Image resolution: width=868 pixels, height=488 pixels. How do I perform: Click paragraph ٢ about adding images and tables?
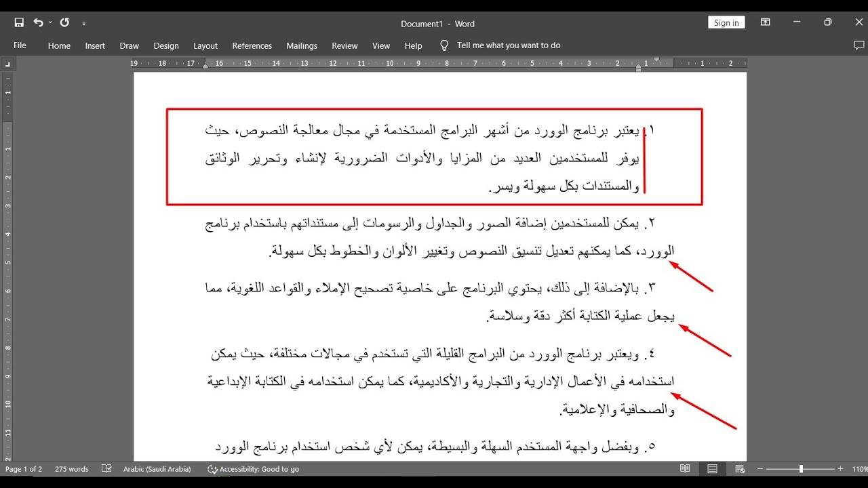[x=439, y=237]
